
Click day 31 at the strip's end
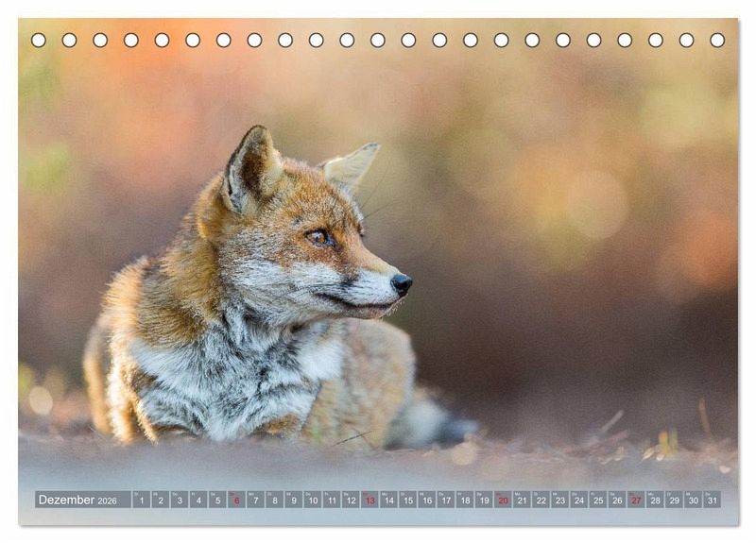coord(712,500)
